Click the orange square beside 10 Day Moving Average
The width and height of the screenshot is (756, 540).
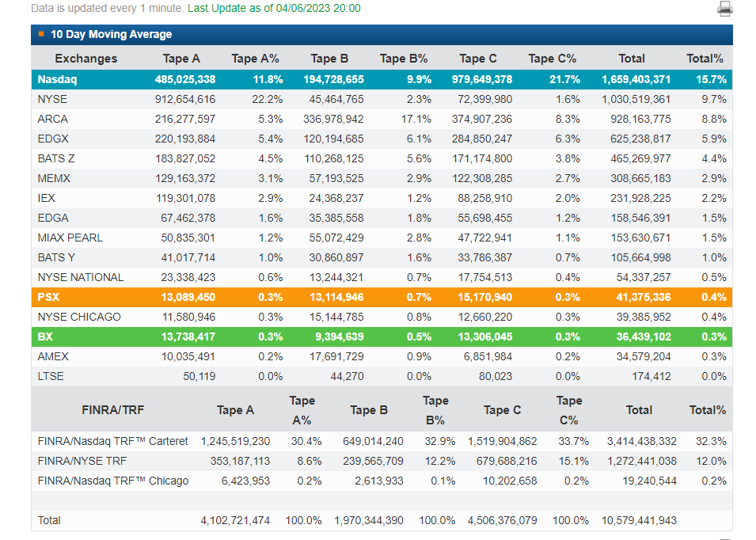41,34
